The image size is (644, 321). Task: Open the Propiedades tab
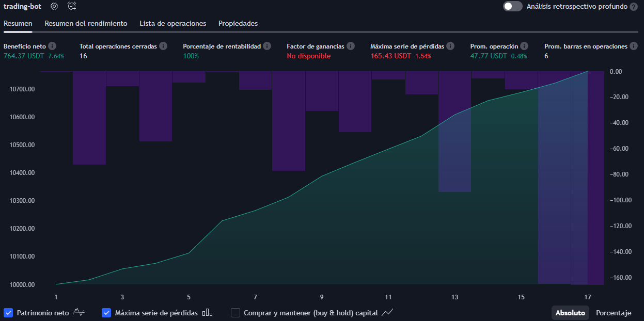pos(238,23)
